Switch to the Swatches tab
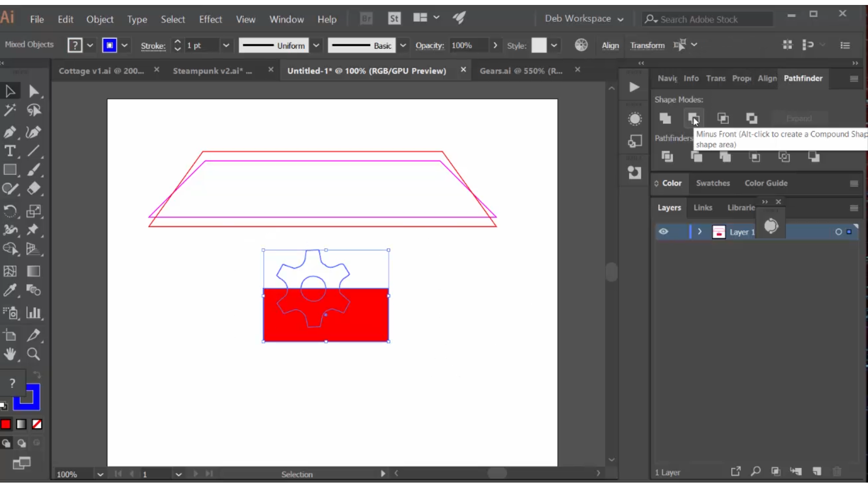 tap(713, 183)
